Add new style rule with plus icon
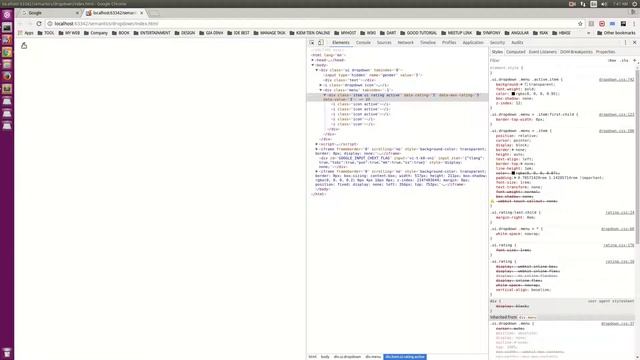The height and width of the screenshot is (360, 640). pos(634,60)
